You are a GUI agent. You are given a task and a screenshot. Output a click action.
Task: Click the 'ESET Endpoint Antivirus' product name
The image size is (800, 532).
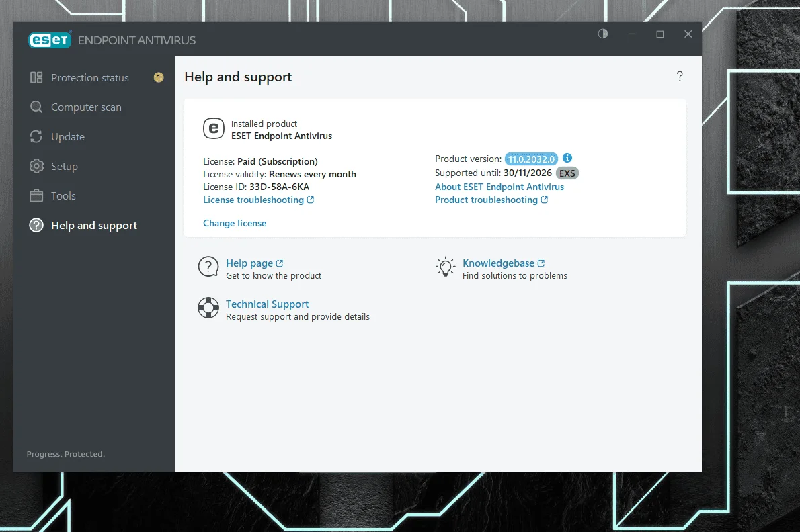click(282, 136)
